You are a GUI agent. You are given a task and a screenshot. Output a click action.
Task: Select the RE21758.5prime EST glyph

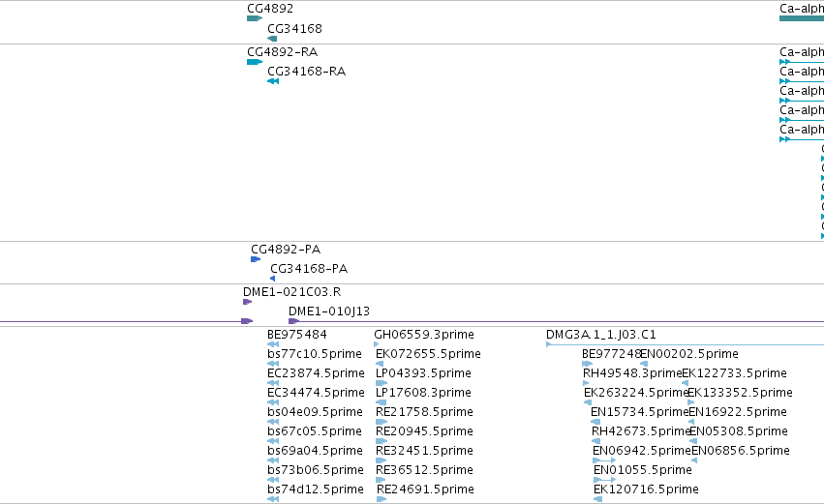coord(381,422)
